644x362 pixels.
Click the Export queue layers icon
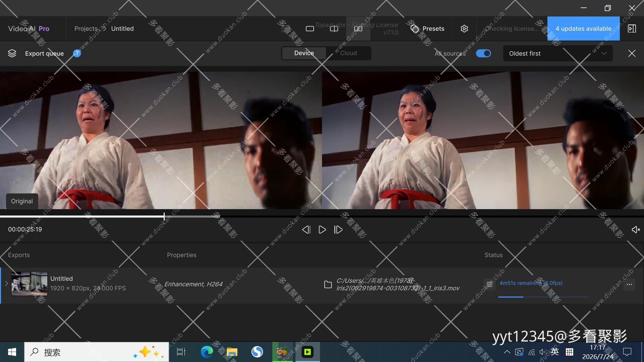(x=12, y=53)
